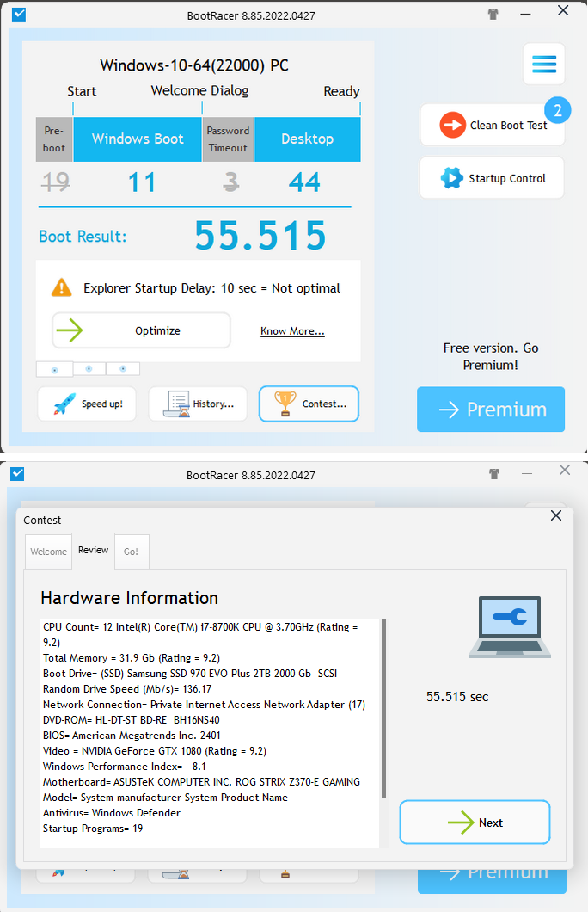Click the laptop wrench icon
The width and height of the screenshot is (588, 912).
pos(510,627)
